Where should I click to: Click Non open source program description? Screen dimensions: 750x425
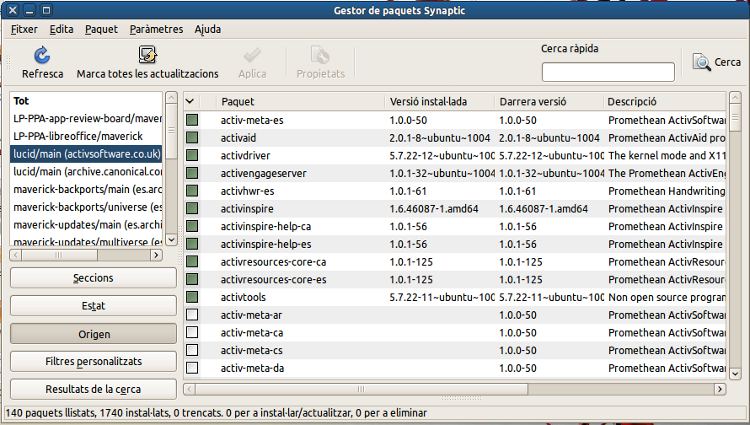(x=667, y=297)
